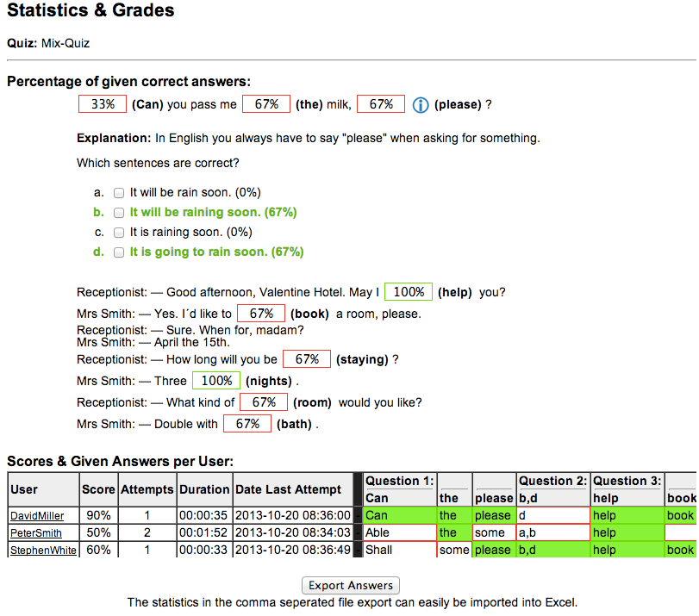Toggle checkbox d 'It is going to rain soon'
Image resolution: width=699 pixels, height=616 pixels.
click(120, 252)
